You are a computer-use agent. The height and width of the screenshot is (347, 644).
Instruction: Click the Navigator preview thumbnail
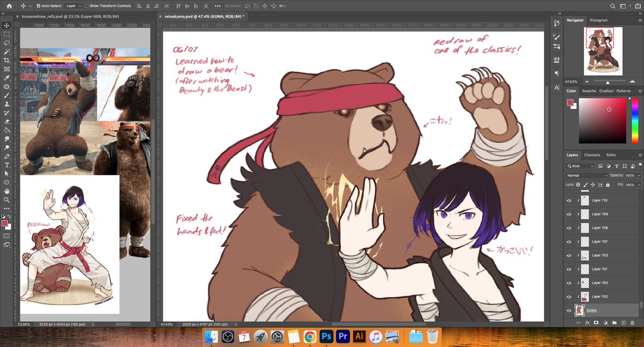tap(603, 51)
